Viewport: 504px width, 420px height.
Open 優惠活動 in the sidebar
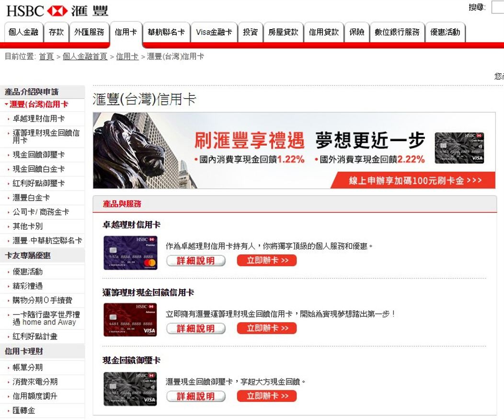[28, 272]
